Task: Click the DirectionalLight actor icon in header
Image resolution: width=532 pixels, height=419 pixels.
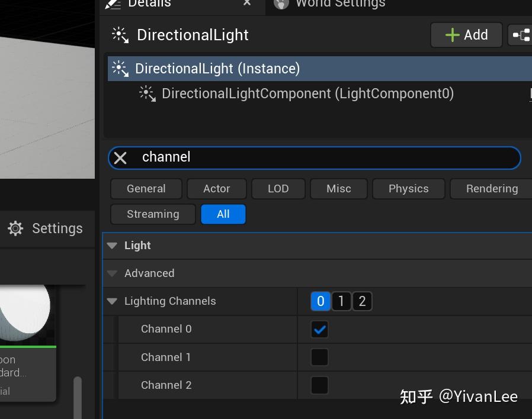Action: coord(120,35)
